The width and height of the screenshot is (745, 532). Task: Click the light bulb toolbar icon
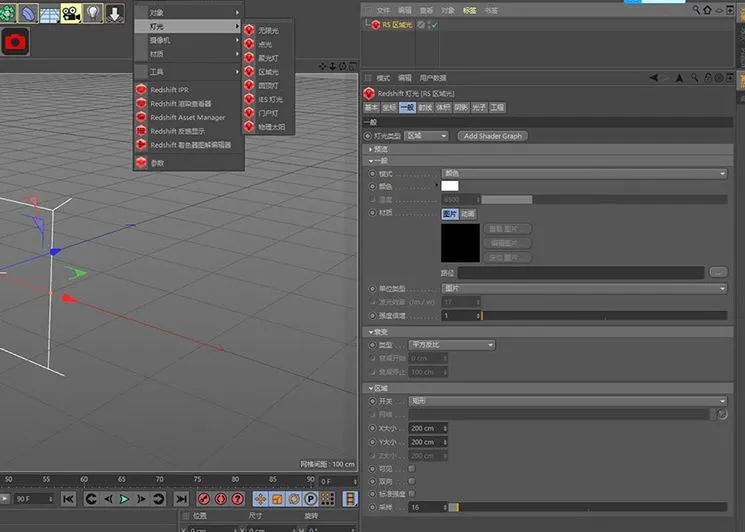click(93, 13)
